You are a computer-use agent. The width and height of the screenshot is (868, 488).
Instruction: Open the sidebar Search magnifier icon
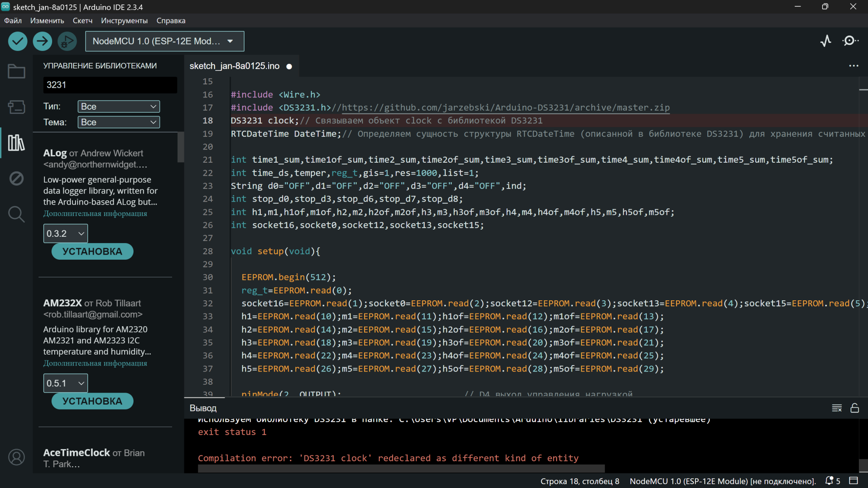tap(17, 214)
